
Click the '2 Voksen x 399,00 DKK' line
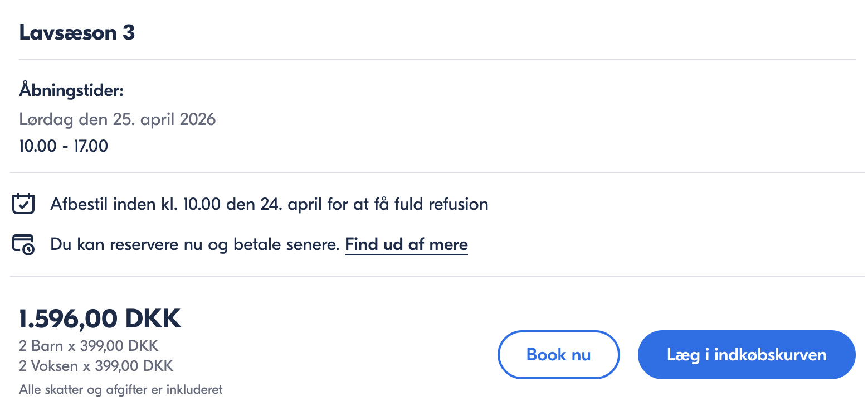click(96, 366)
